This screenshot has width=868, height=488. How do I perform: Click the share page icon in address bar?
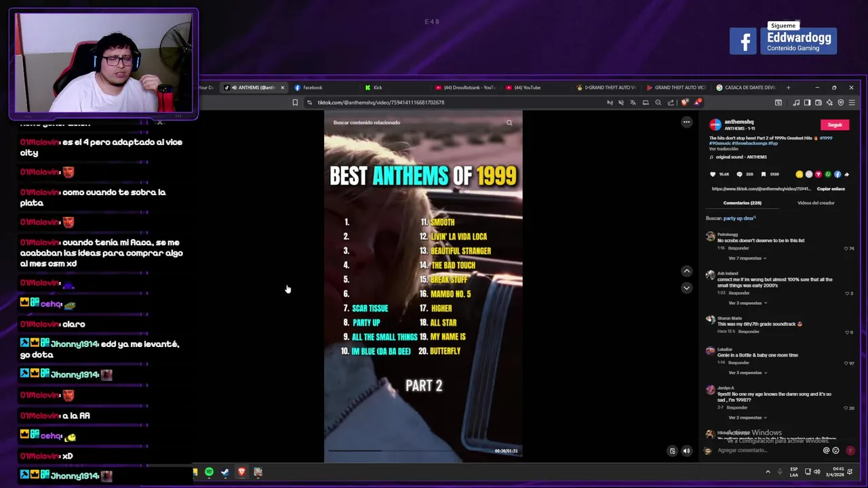pyautogui.click(x=671, y=102)
